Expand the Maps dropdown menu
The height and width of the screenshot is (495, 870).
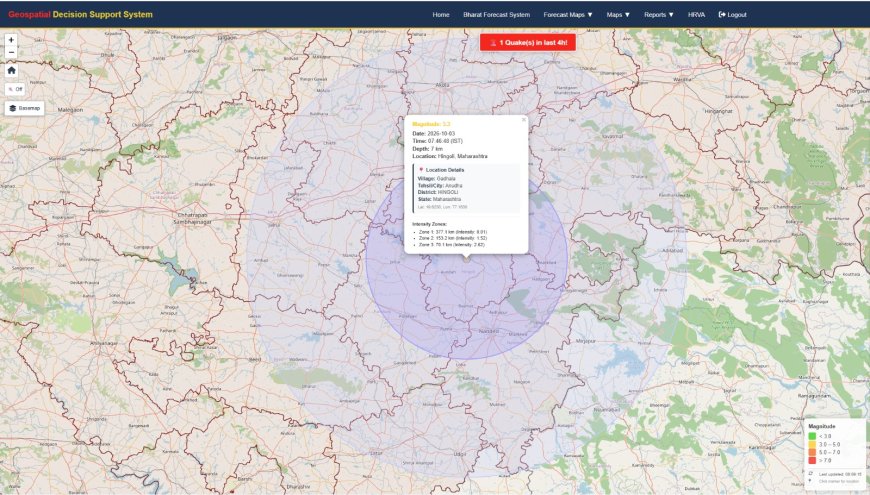[618, 15]
